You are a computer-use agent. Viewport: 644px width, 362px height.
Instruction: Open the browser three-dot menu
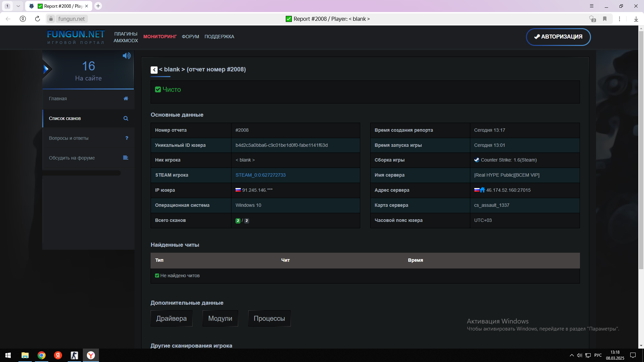pos(620,19)
